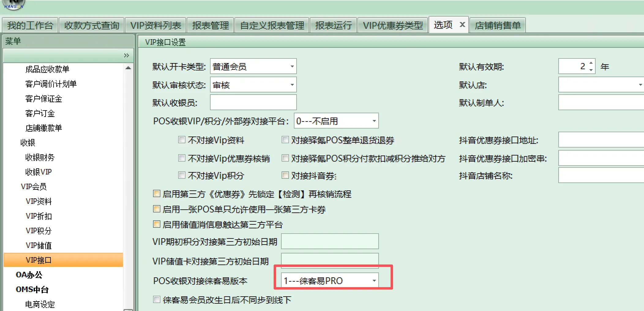Open the 默认开卡类型 dropdown
Image resolution: width=644 pixels, height=311 pixels.
[x=291, y=66]
